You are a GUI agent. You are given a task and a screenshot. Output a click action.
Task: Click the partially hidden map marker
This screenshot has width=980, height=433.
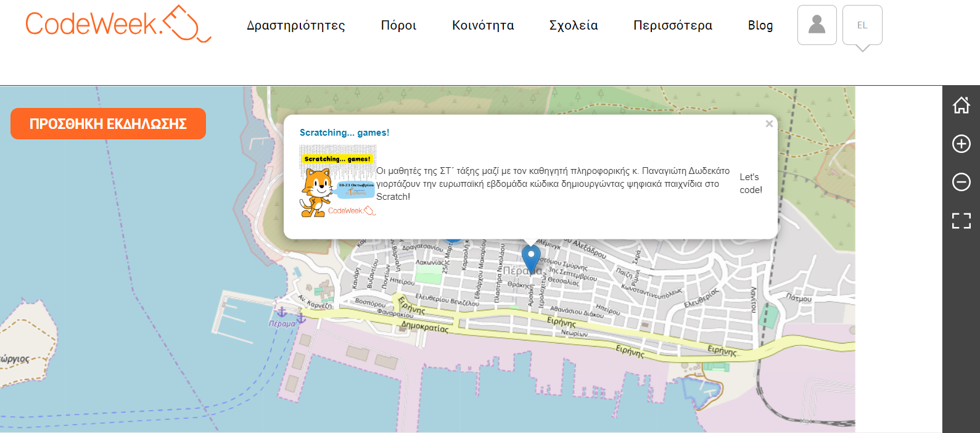(x=453, y=239)
